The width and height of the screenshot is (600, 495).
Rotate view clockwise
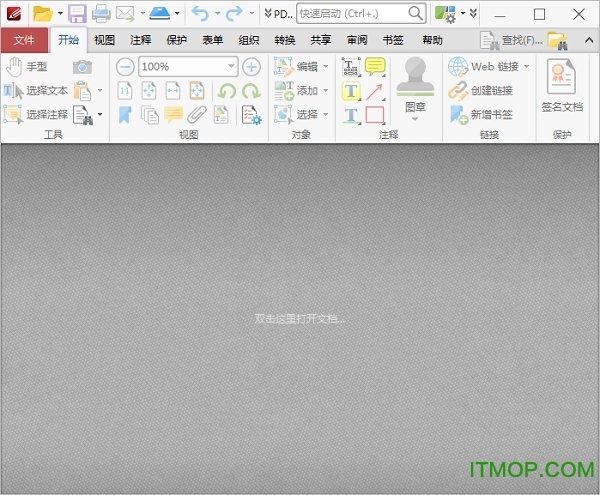coord(251,91)
